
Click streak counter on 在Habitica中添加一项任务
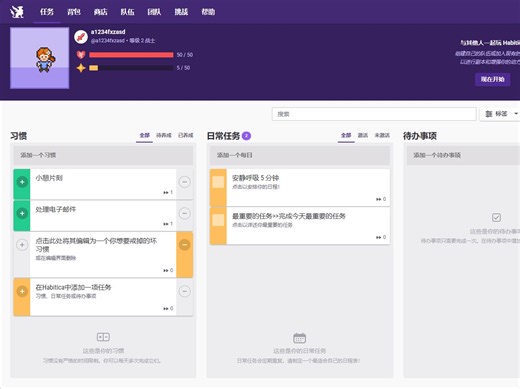(x=168, y=309)
